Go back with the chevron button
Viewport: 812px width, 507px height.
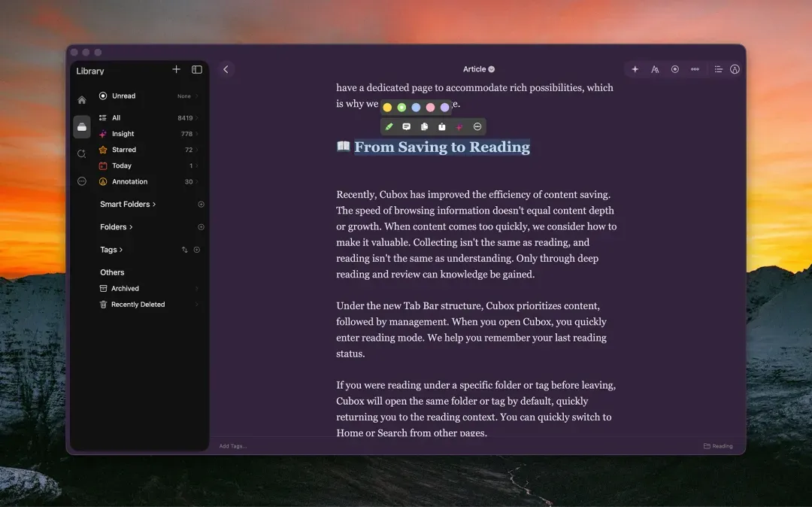[226, 69]
